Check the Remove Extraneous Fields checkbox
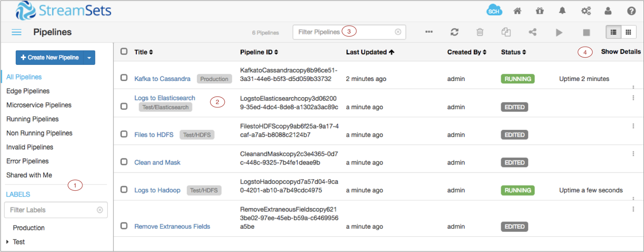The image size is (644, 252). click(x=124, y=226)
